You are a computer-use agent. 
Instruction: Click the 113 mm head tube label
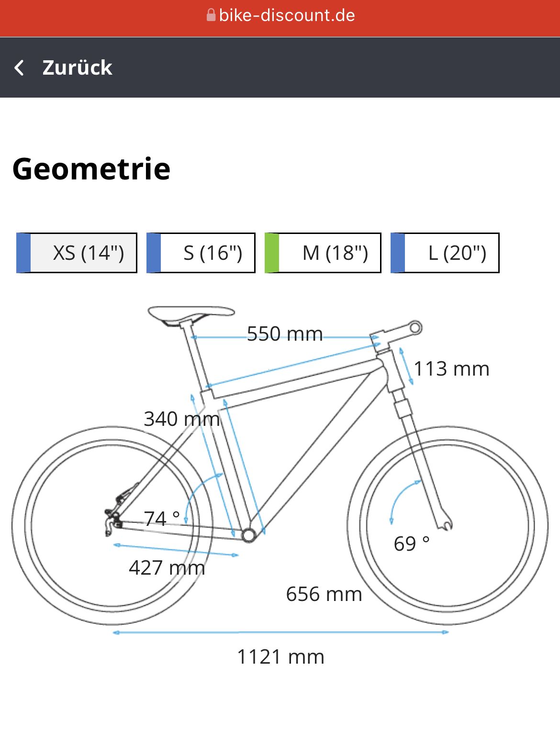coord(451,369)
